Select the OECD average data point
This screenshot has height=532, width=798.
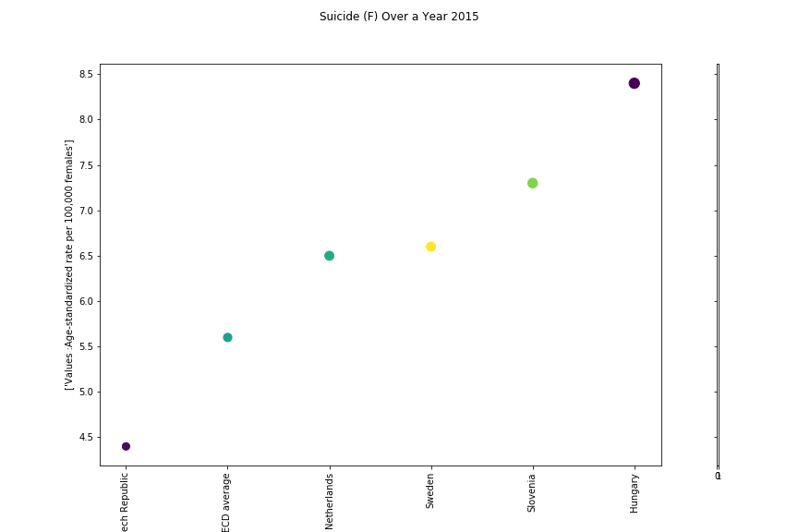(227, 337)
